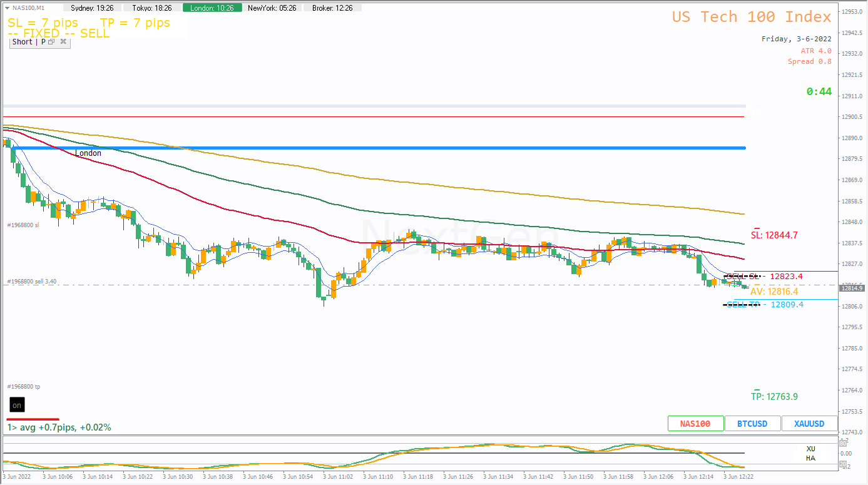
Task: Click the 3 Jun 11:02 time axis label
Action: click(338, 476)
